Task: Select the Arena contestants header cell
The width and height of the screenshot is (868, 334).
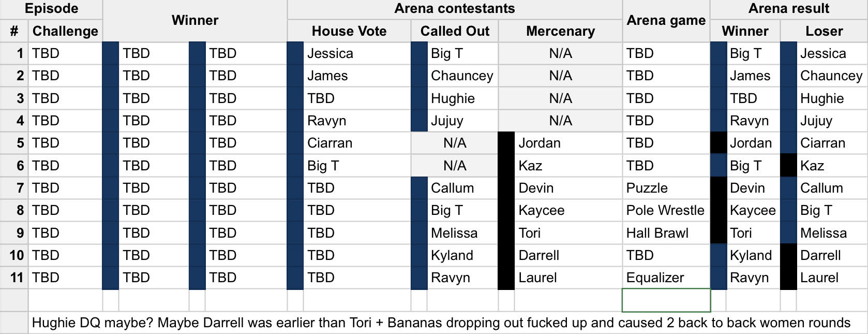Action: 455,9
